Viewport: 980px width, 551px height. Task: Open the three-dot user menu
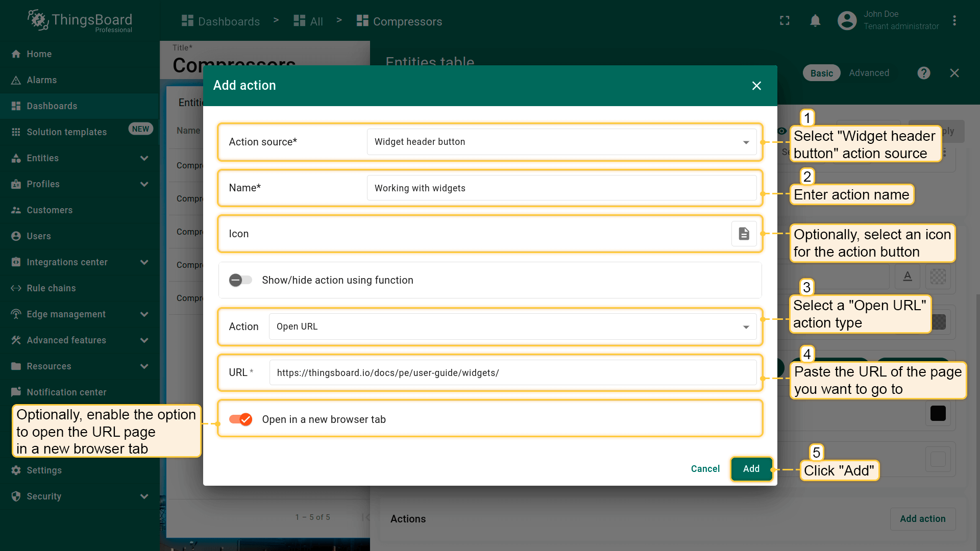click(954, 21)
